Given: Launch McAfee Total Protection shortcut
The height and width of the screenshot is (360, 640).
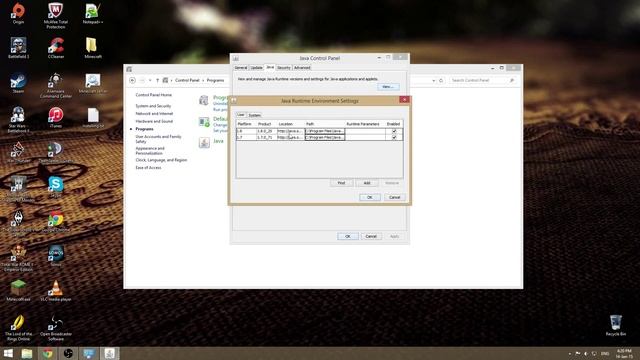Looking at the screenshot, I should pyautogui.click(x=56, y=16).
